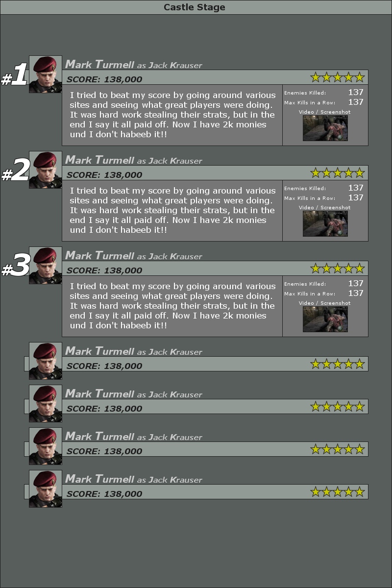Click the Jack Krauser avatar of rank #2
392x588 pixels.
46,170
